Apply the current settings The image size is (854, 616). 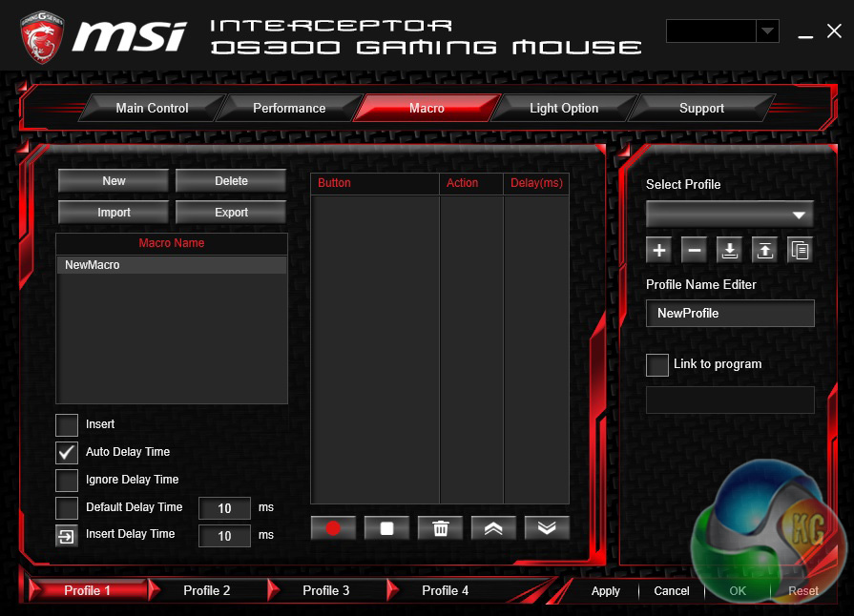tap(606, 591)
